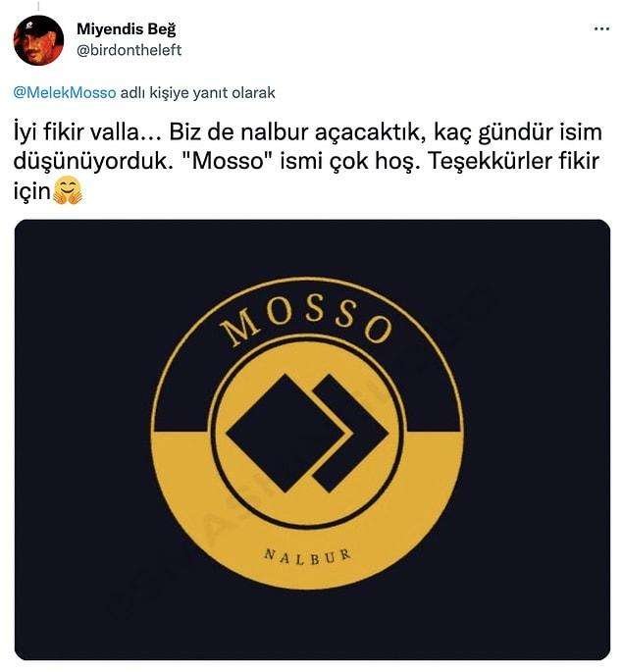
Task: Open the @birdontheleft handle link
Action: (129, 50)
